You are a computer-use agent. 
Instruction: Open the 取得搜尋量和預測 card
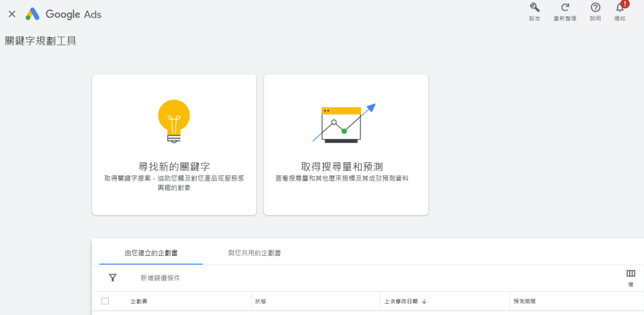tap(346, 145)
